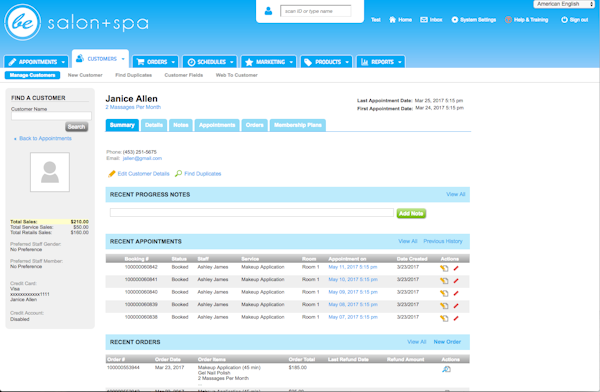Viewport: 600px width, 392px height.
Task: Switch to the Appointments tab
Action: coord(217,125)
